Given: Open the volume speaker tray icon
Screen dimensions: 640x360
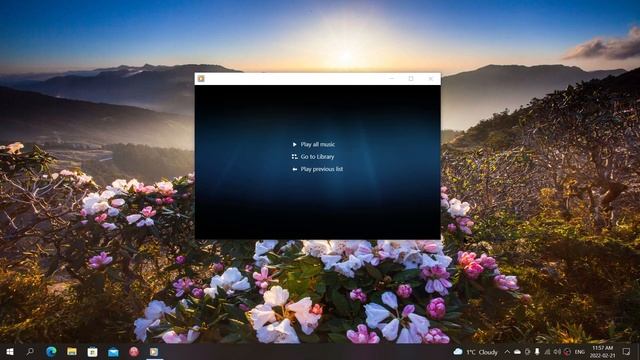Looking at the screenshot, I should [557, 352].
